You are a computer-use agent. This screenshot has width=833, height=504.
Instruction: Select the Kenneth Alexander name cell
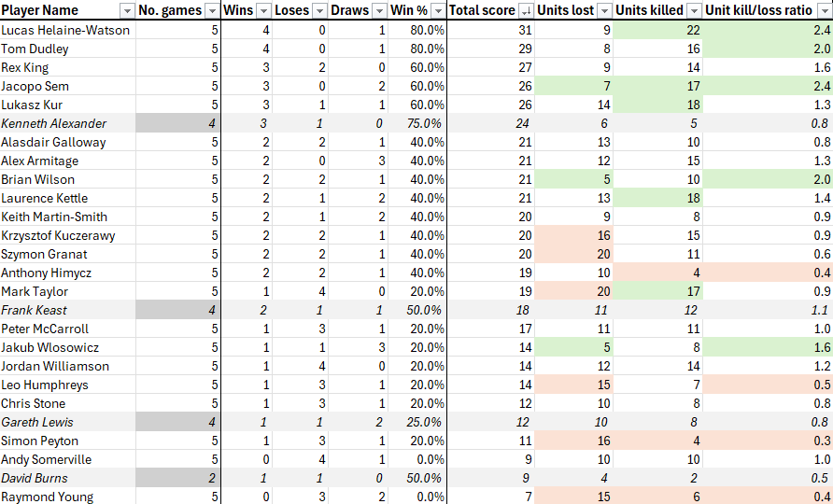68,124
